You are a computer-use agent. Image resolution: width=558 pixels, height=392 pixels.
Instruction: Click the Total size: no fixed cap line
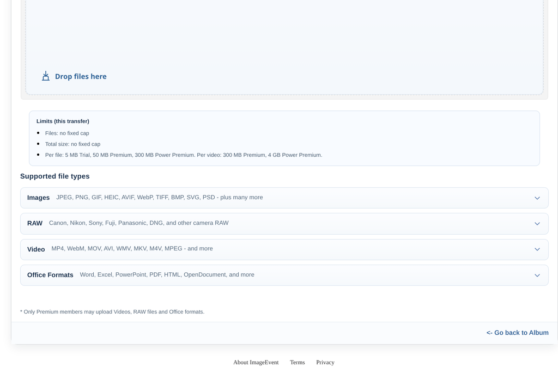click(x=72, y=144)
